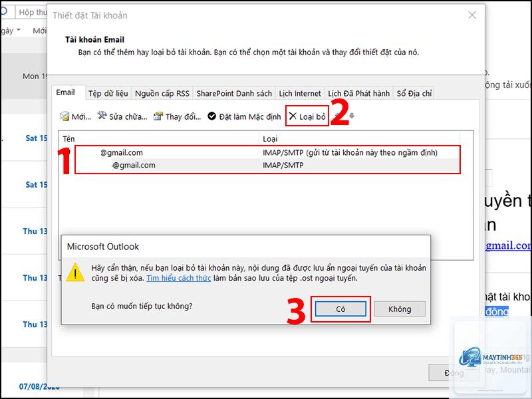Click the Thay đổi (Change) icon
Viewport: 532px width, 399px height.
(x=158, y=116)
